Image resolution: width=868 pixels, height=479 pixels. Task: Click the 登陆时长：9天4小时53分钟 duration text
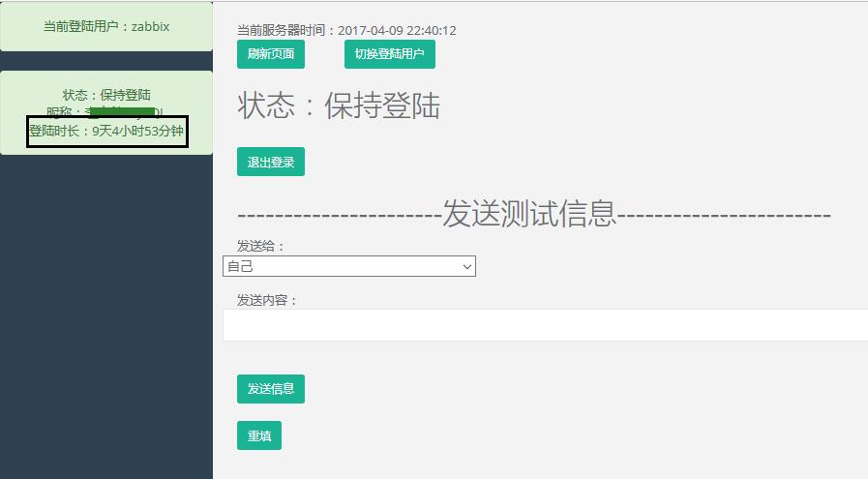tap(106, 132)
